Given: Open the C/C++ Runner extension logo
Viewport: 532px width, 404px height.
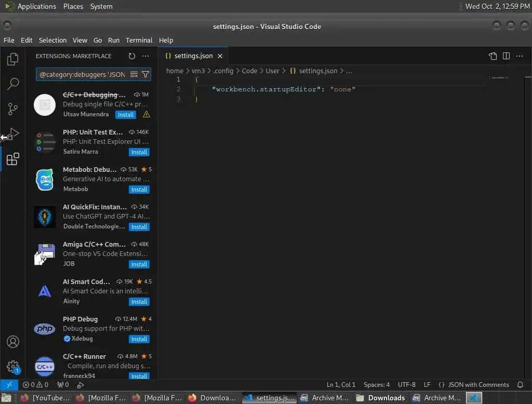Looking at the screenshot, I should click(45, 366).
